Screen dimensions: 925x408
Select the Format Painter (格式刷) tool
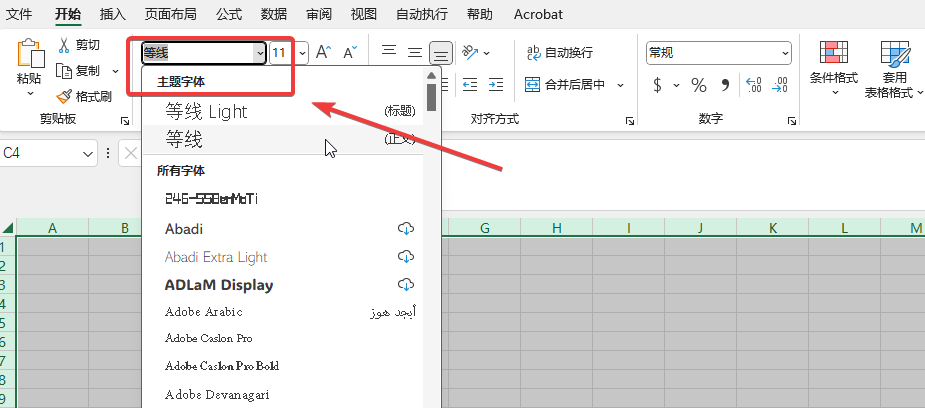[x=84, y=97]
